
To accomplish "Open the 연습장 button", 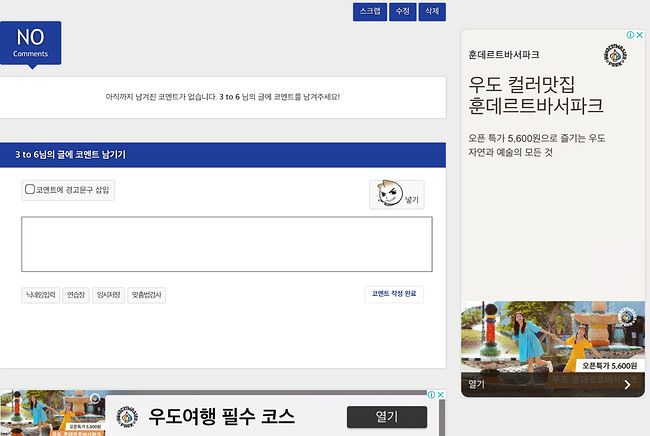I will [x=76, y=295].
